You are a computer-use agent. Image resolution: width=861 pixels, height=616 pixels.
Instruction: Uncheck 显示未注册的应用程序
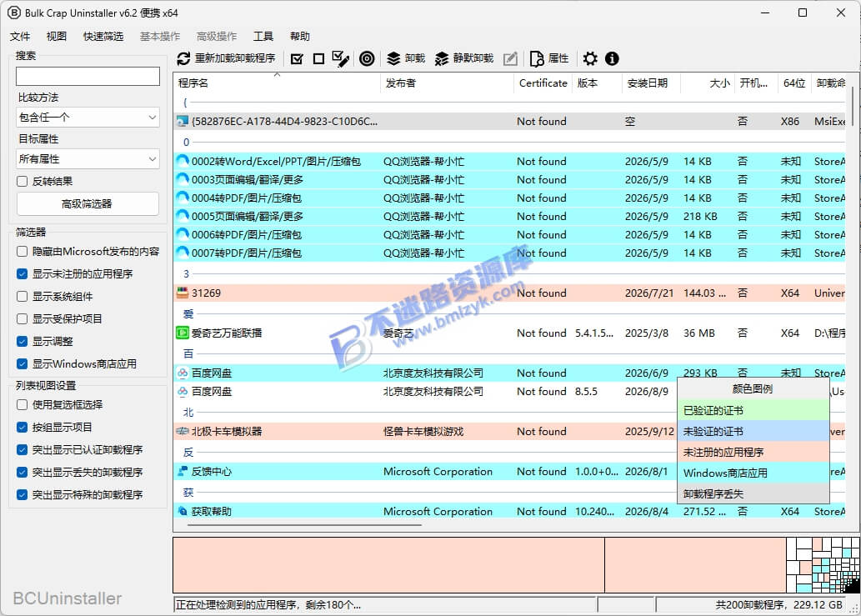[23, 274]
